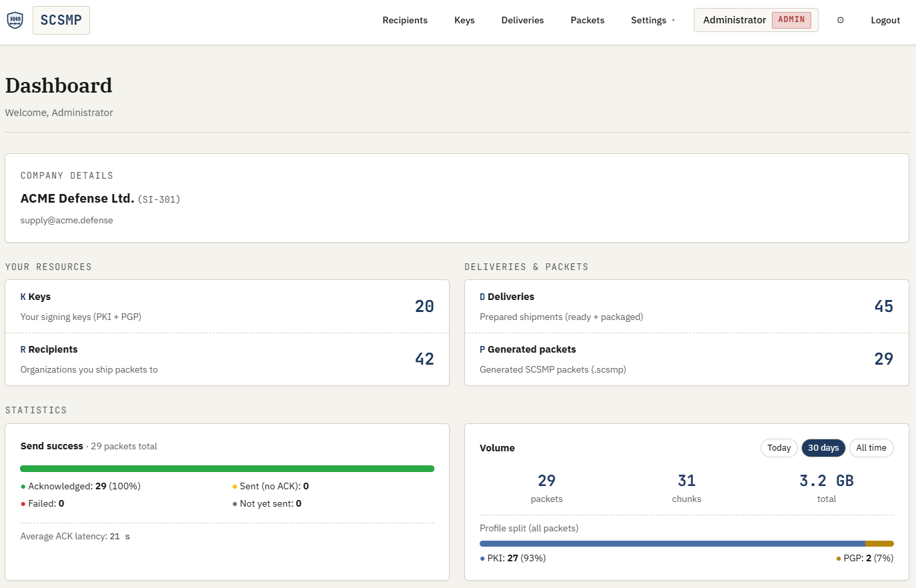Click the supply@acme.defense email text
Image resolution: width=916 pixels, height=588 pixels.
[x=67, y=221]
